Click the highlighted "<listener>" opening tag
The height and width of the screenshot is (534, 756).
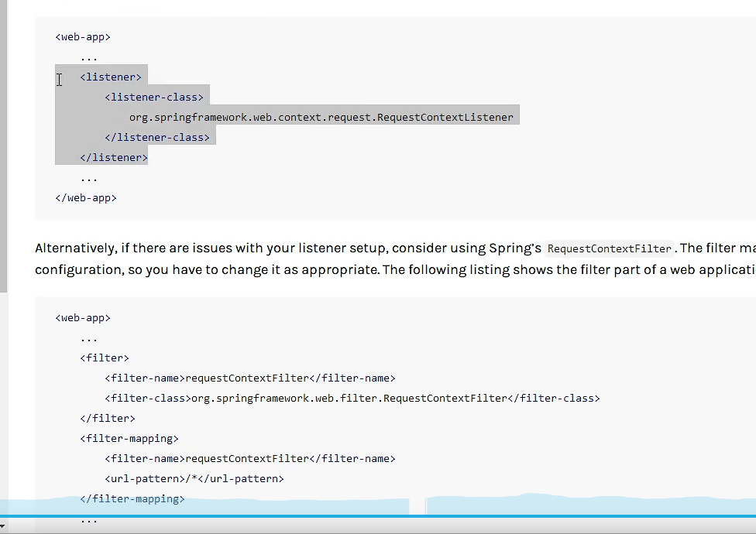click(x=111, y=77)
